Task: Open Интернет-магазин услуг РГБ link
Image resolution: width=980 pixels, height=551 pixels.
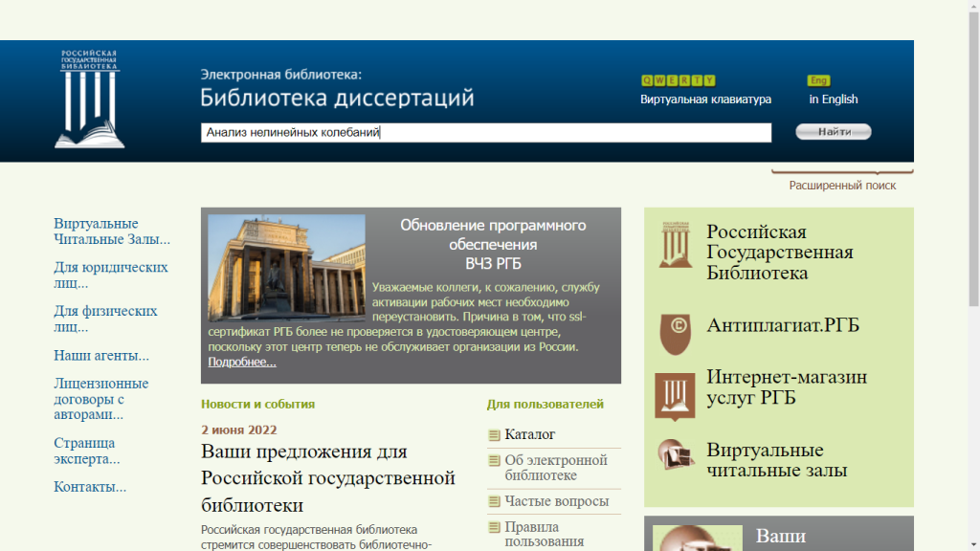Action: click(787, 387)
